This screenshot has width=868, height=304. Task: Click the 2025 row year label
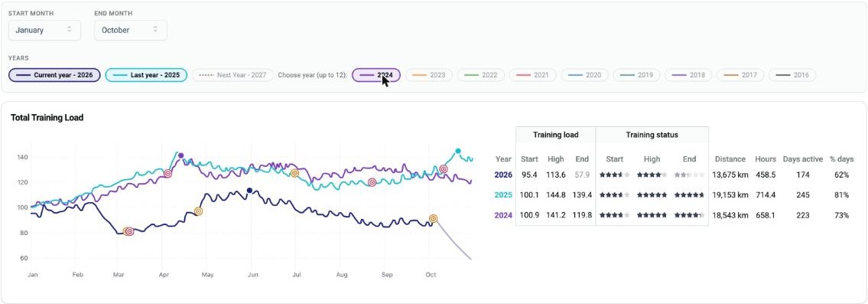503,195
